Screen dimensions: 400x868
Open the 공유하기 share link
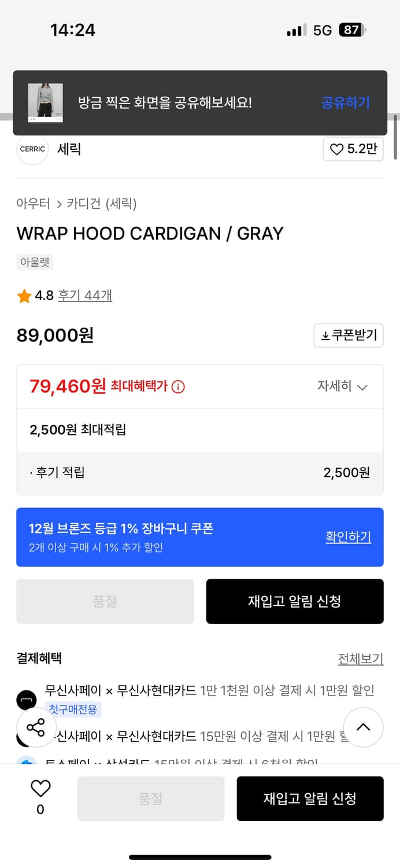tap(345, 102)
